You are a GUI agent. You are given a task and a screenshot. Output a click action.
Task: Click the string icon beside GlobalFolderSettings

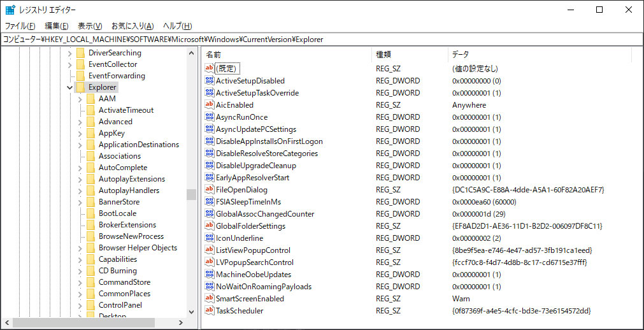[210, 226]
